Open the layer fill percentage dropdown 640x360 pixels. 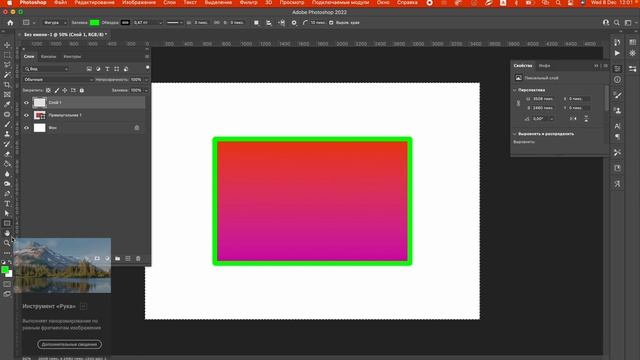click(x=146, y=90)
